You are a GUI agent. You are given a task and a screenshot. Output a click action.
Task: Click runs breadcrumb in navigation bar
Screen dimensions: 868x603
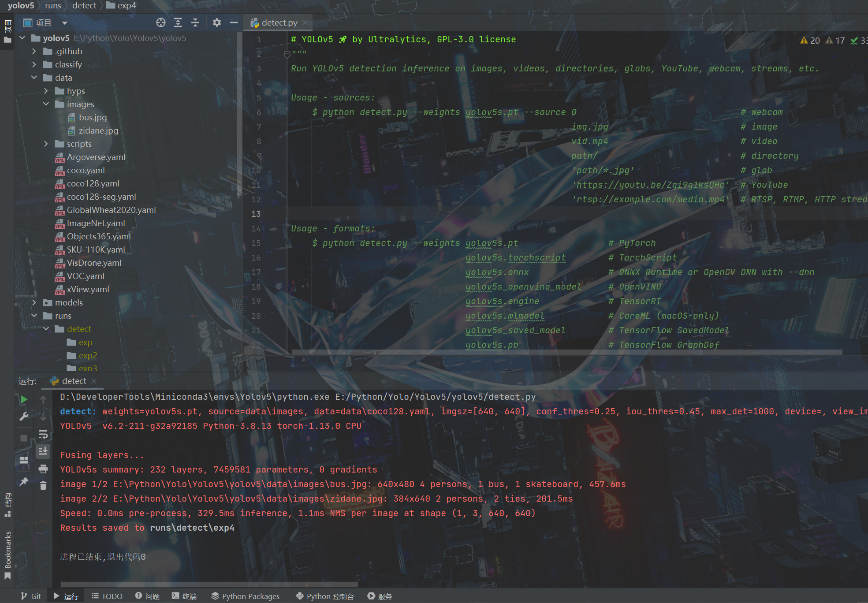point(53,6)
